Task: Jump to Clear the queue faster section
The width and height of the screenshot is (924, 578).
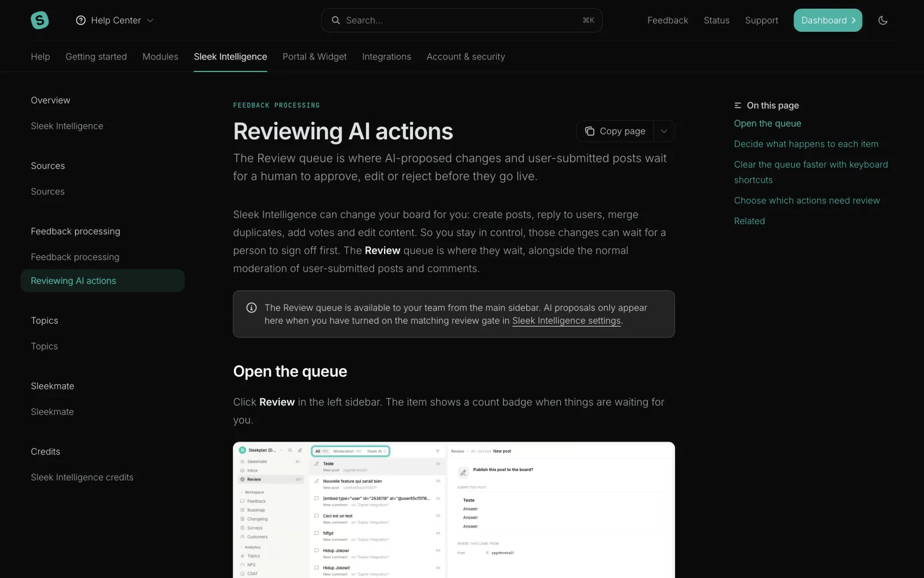Action: click(811, 172)
